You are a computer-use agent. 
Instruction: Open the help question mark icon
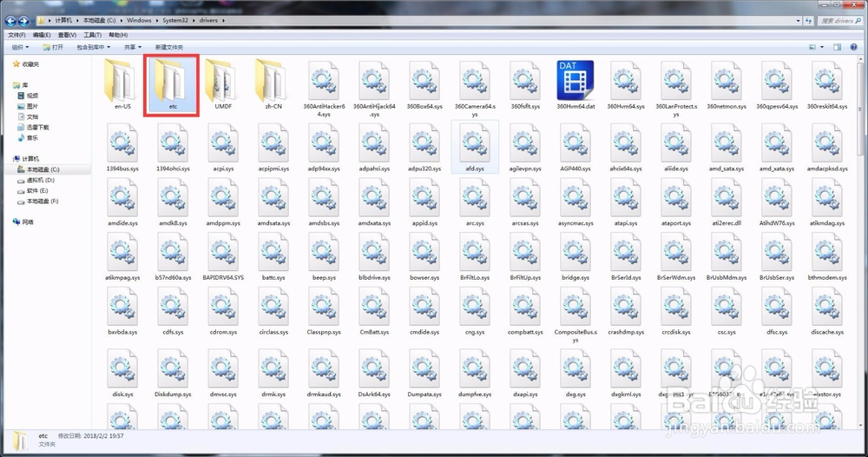tap(853, 47)
